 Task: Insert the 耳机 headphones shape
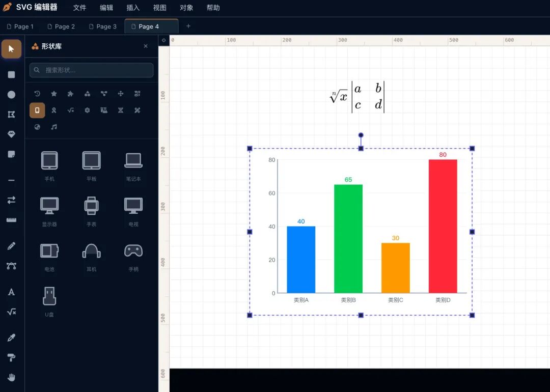click(92, 257)
